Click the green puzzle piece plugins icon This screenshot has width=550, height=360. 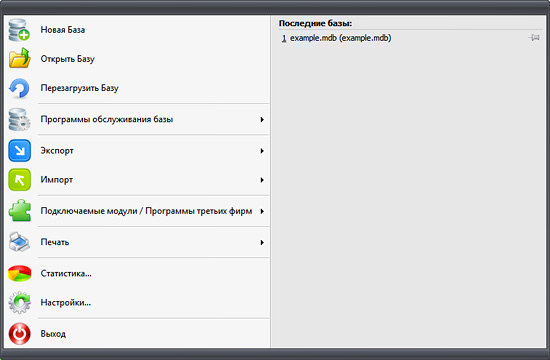click(x=20, y=211)
